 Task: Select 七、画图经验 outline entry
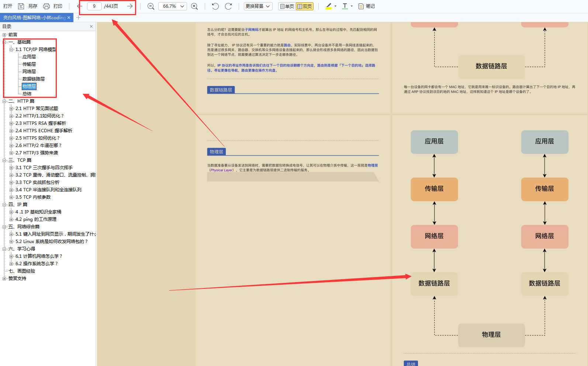(x=22, y=271)
